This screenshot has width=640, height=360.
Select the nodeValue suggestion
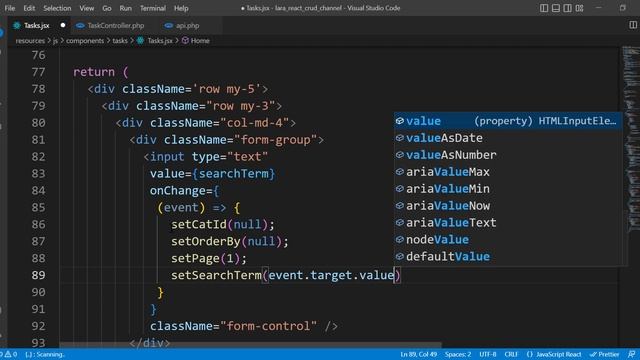pos(508,240)
